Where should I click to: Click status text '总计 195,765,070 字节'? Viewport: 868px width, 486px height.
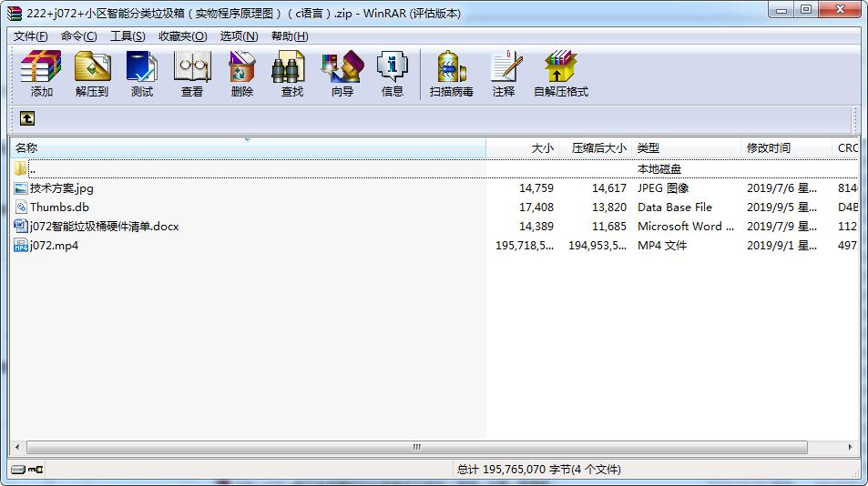(x=538, y=470)
